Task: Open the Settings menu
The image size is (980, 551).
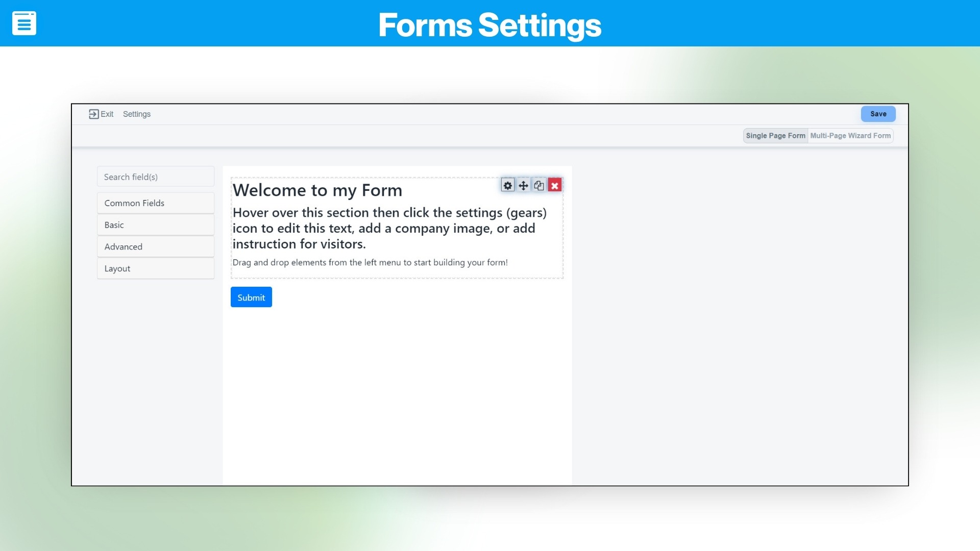Action: coord(136,114)
